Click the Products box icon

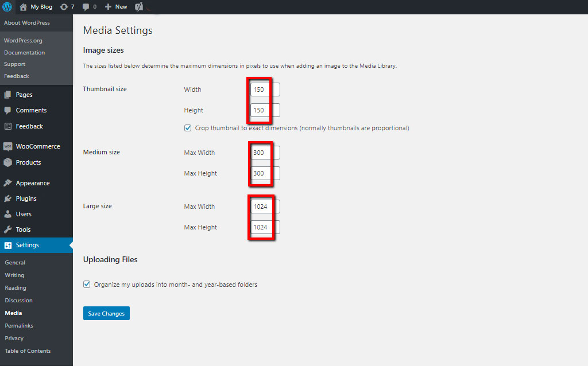pyautogui.click(x=7, y=162)
